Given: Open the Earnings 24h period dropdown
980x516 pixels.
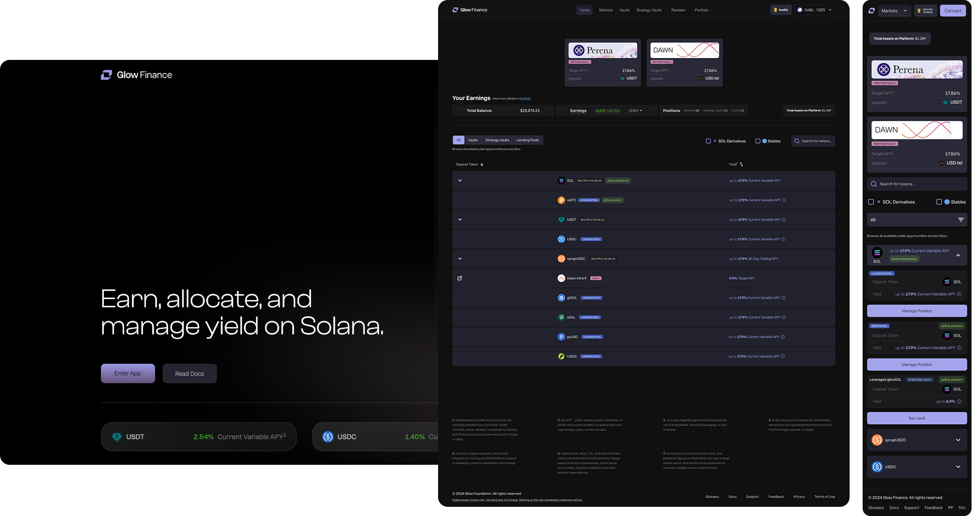Looking at the screenshot, I should point(636,111).
